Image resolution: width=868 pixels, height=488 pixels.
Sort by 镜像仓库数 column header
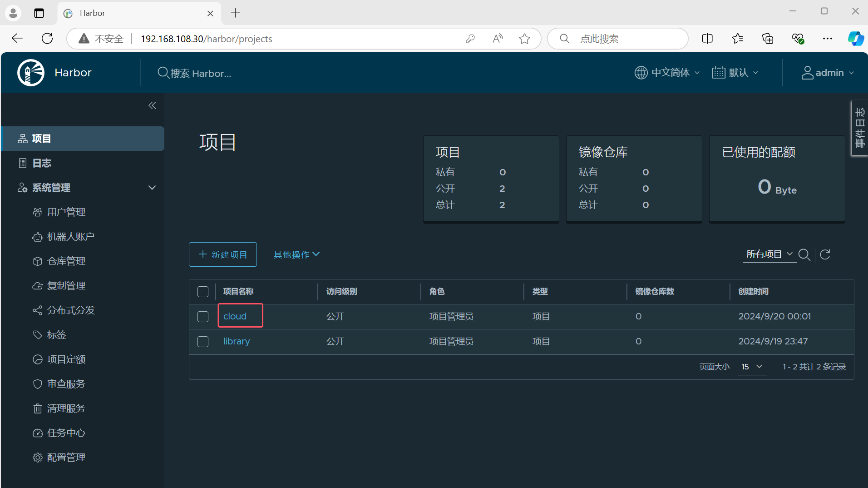[x=655, y=292]
